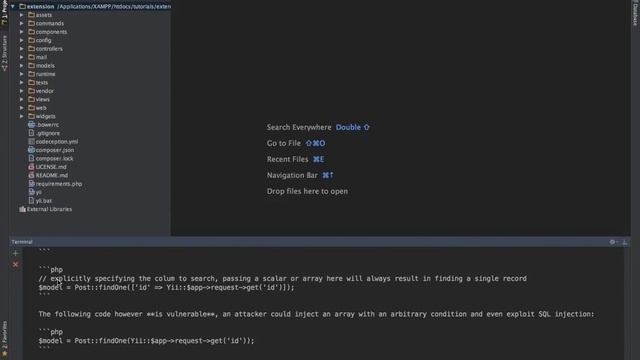Screen dimensions: 640x360
Task: Click the Go to File hint text
Action: click(284, 143)
